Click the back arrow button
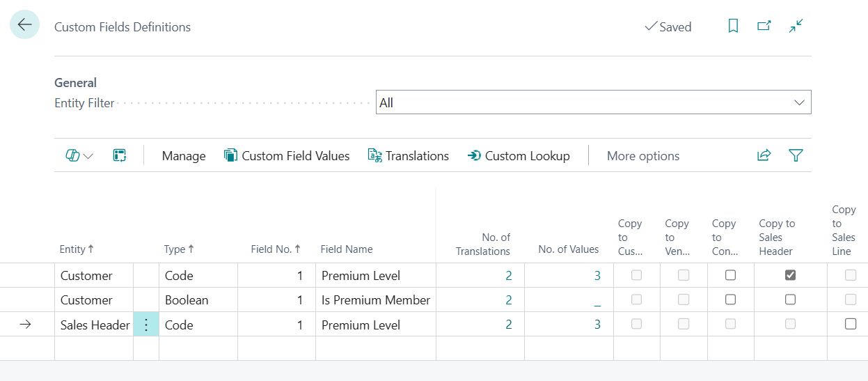Image resolution: width=868 pixels, height=381 pixels. pos(24,25)
